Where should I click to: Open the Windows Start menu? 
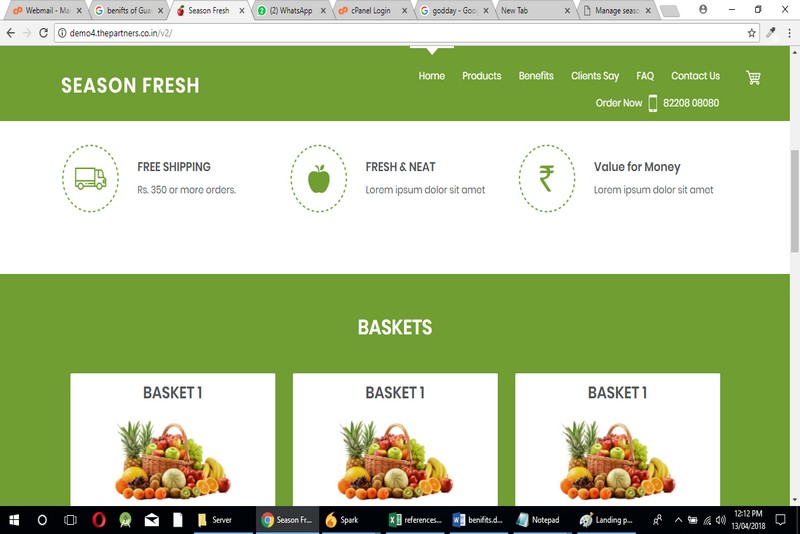[14, 520]
